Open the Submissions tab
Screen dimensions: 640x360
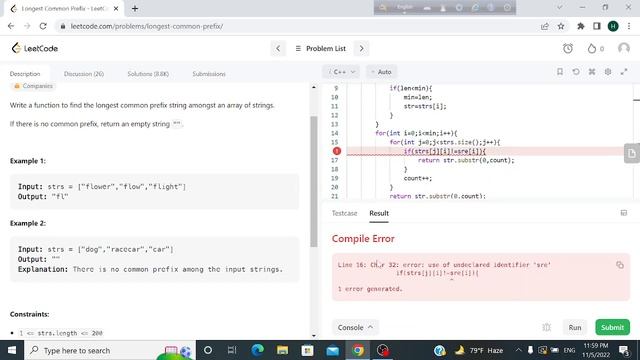(x=209, y=74)
